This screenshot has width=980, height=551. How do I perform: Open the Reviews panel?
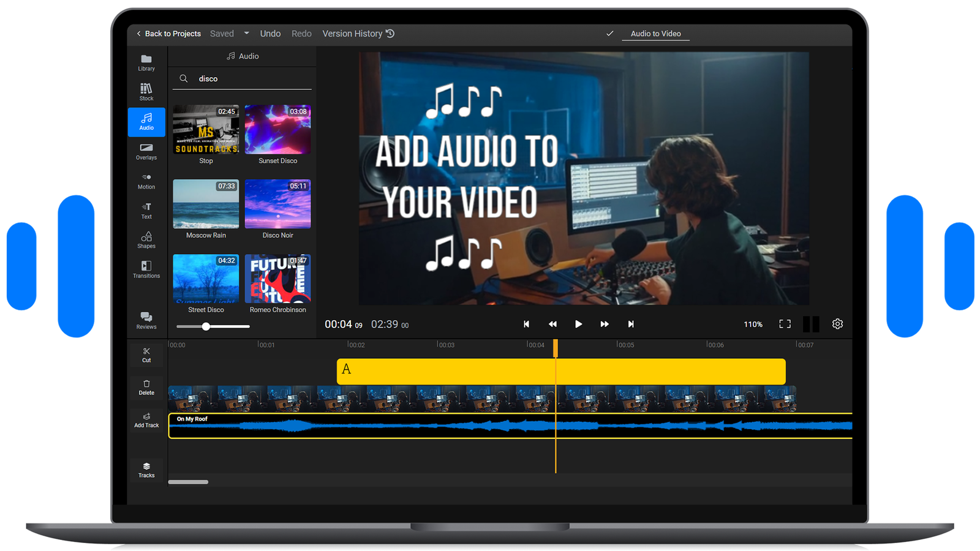point(146,320)
